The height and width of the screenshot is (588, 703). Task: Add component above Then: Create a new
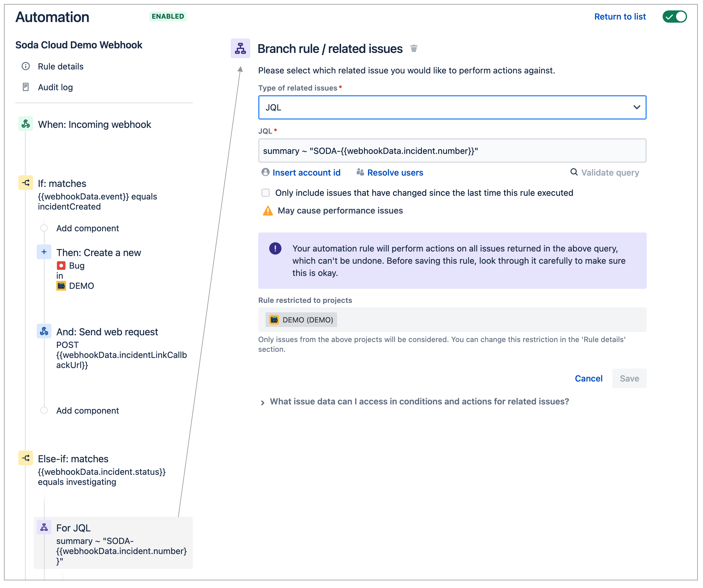87,228
